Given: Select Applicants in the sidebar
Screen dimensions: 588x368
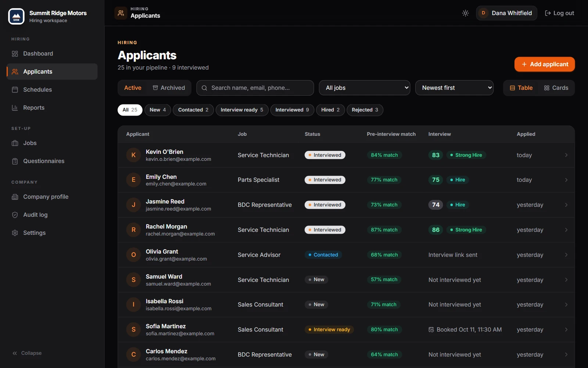Looking at the screenshot, I should [52, 72].
